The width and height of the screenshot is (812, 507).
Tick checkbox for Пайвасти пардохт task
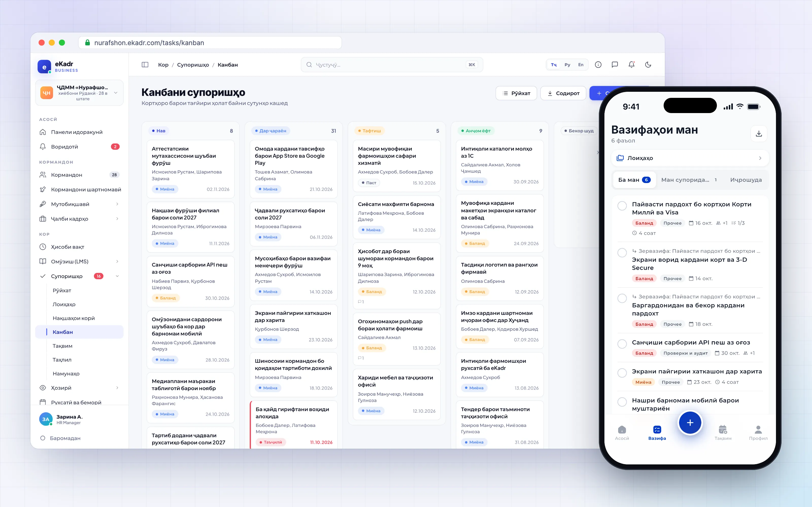point(622,206)
